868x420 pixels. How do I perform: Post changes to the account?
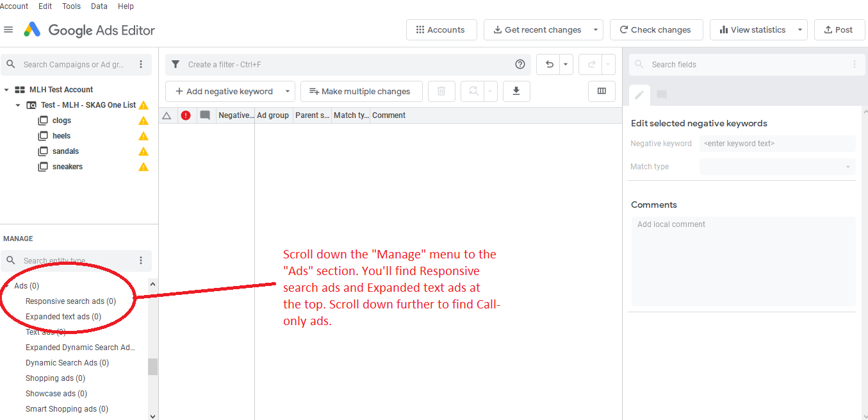point(839,29)
